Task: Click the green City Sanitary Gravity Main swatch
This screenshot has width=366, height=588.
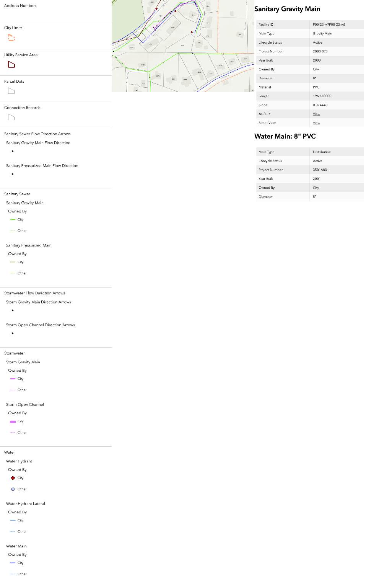Action: (13, 220)
